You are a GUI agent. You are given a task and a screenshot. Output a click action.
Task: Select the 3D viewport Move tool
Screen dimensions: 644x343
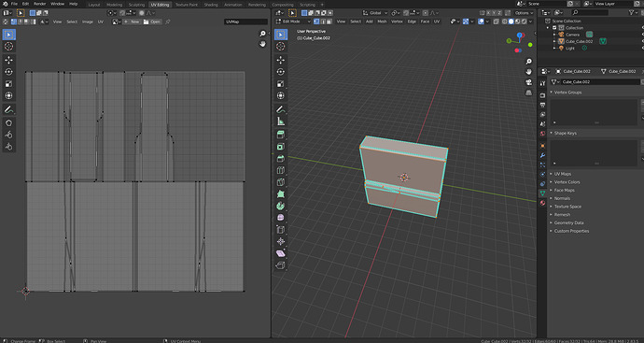click(x=281, y=60)
